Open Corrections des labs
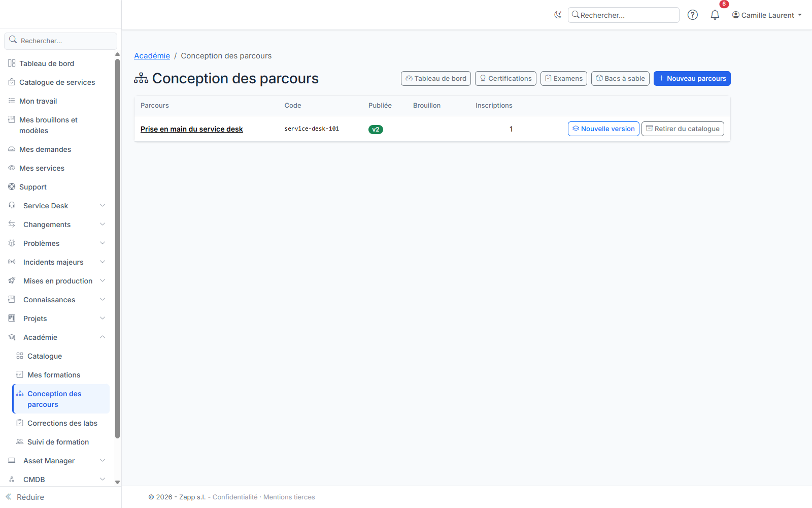Image resolution: width=812 pixels, height=508 pixels. tap(61, 423)
